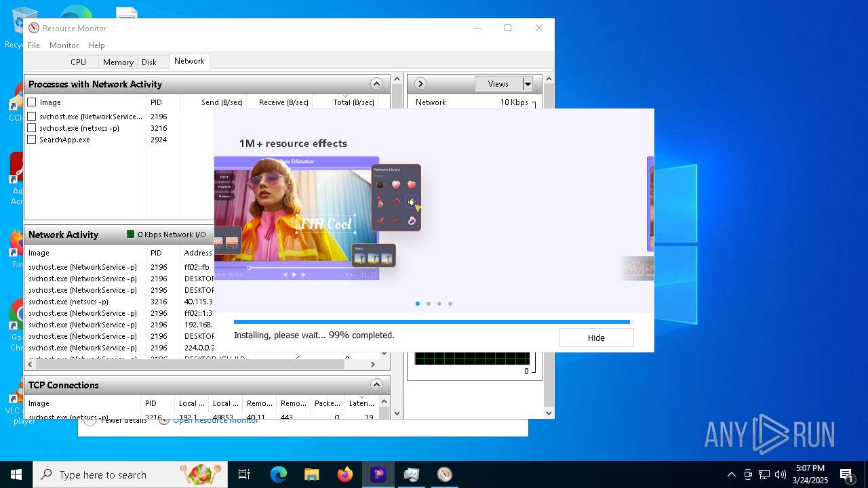The image size is (868, 488).
Task: Select the Network tab
Action: (x=189, y=61)
